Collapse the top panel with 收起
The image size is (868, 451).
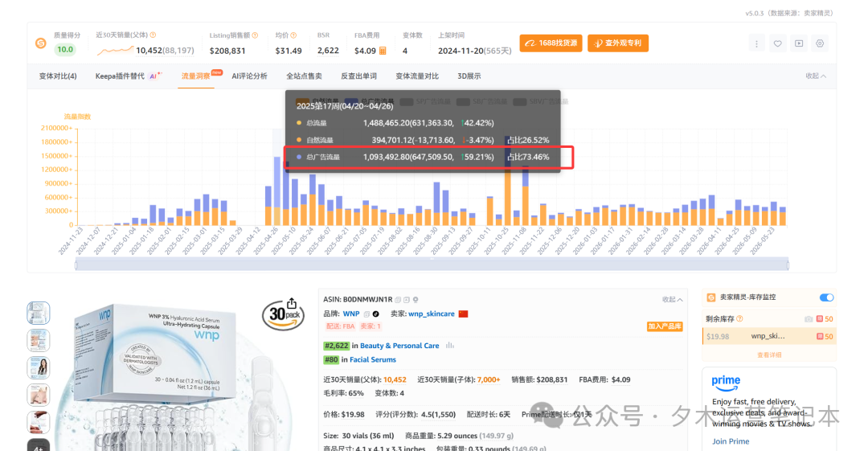coord(816,76)
